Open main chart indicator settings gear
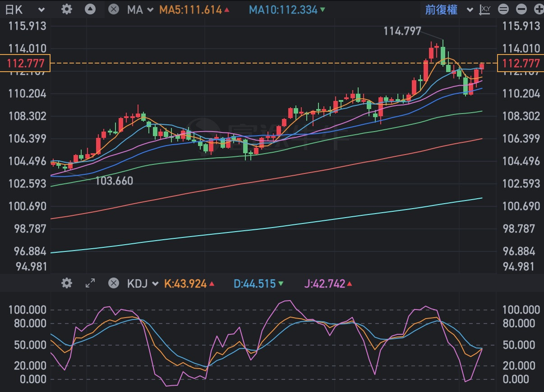 click(67, 9)
